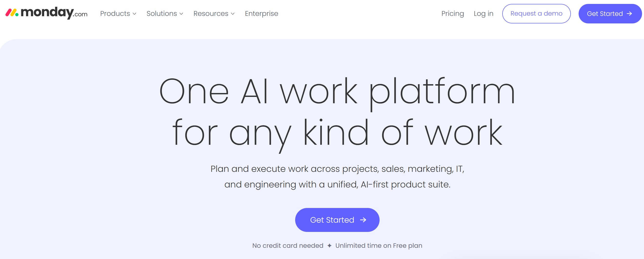The image size is (644, 259).
Task: Click the "No credit card needed" text
Action: [x=288, y=246]
